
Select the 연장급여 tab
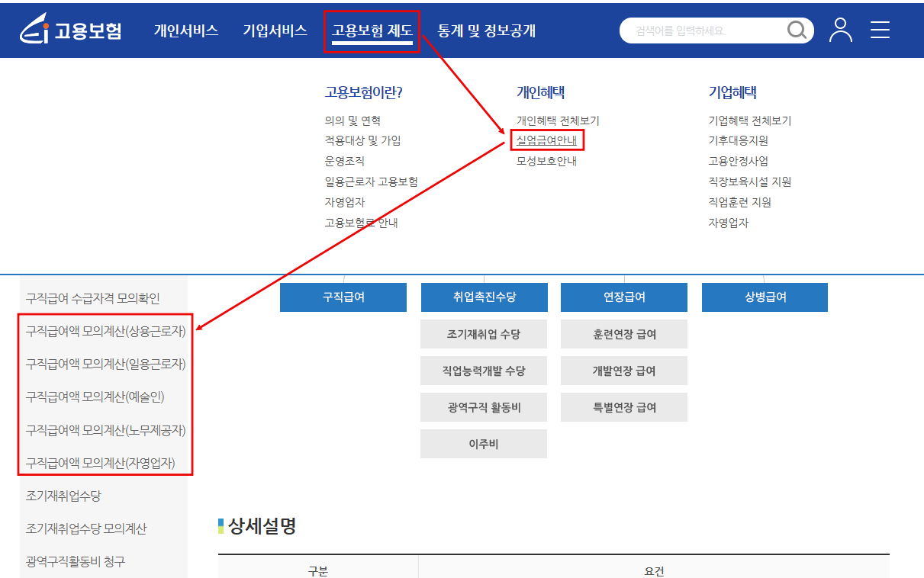pos(623,297)
